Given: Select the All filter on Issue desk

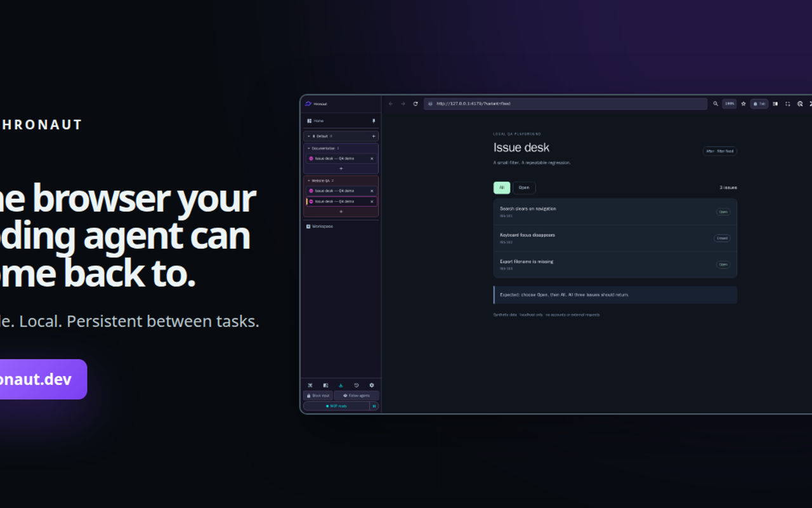Looking at the screenshot, I should coord(502,188).
